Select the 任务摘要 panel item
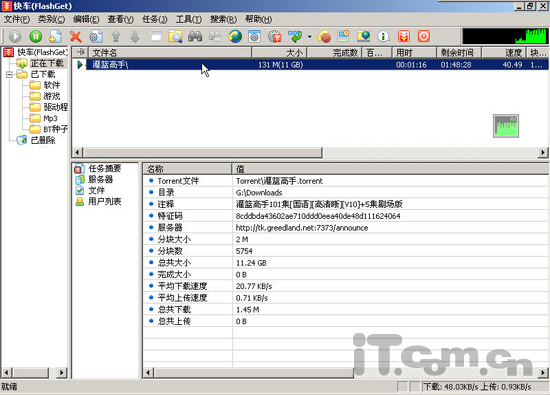The width and height of the screenshot is (550, 395). (98, 168)
